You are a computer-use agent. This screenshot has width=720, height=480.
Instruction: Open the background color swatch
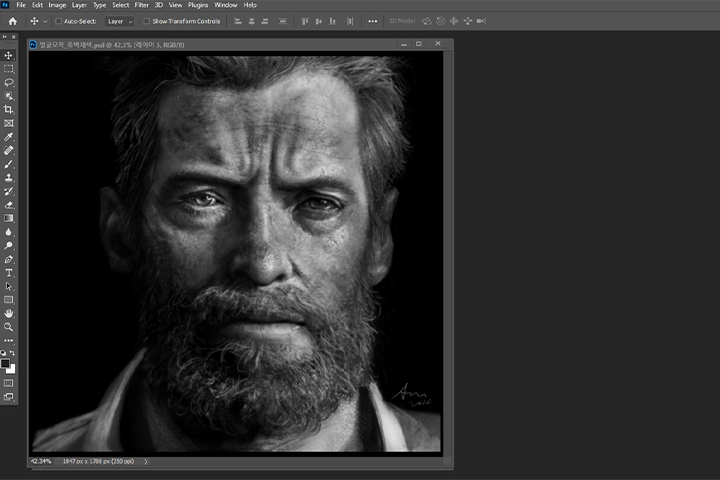12,369
